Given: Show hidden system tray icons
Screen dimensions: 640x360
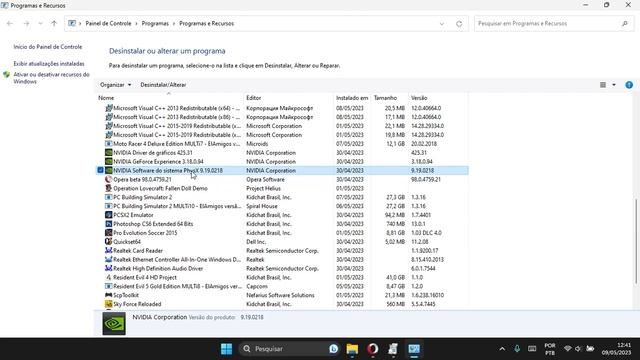Looking at the screenshot, I should tap(502, 349).
